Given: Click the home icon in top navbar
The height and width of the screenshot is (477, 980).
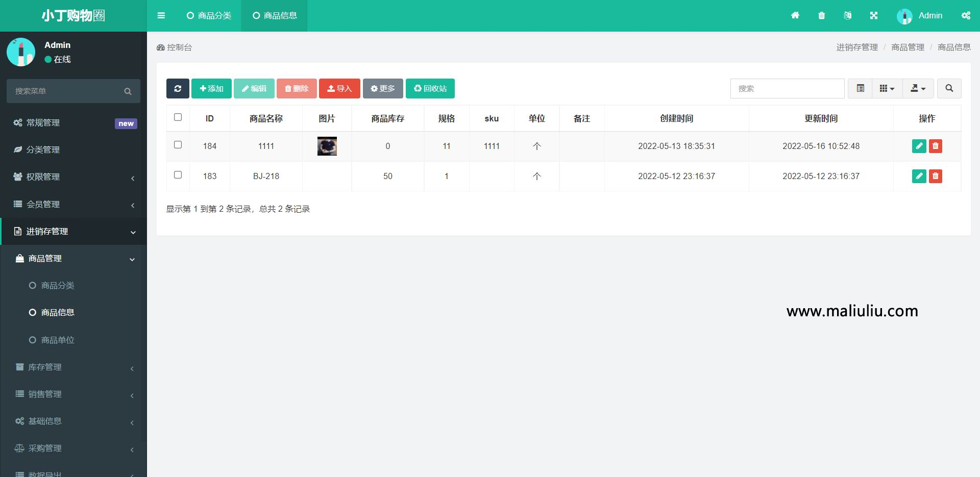Looking at the screenshot, I should pyautogui.click(x=795, y=15).
